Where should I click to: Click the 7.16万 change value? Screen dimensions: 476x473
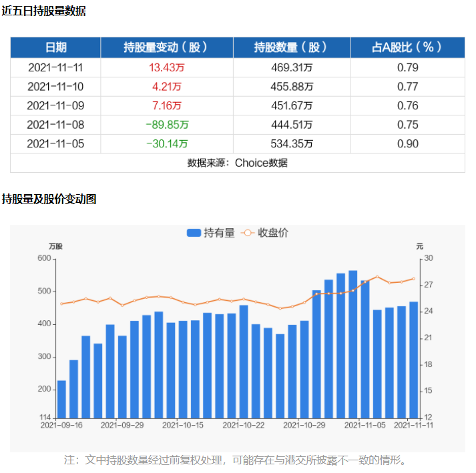[x=167, y=106]
